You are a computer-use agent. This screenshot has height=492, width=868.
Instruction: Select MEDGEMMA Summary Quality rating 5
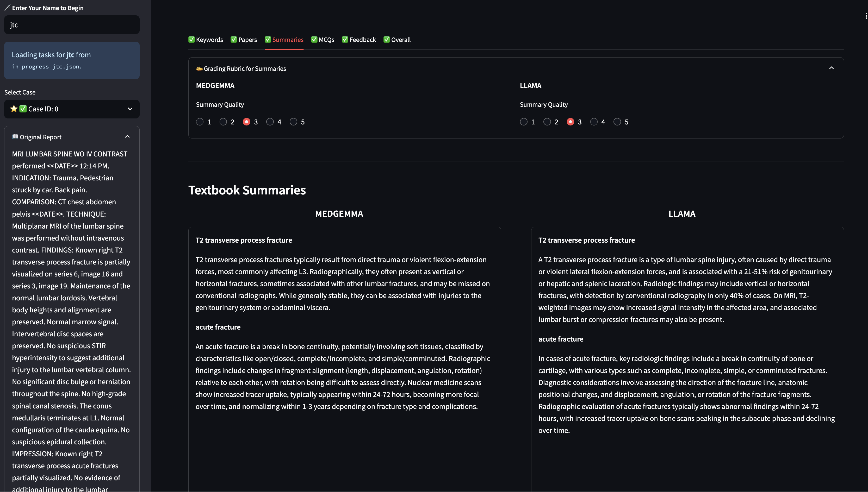point(294,122)
